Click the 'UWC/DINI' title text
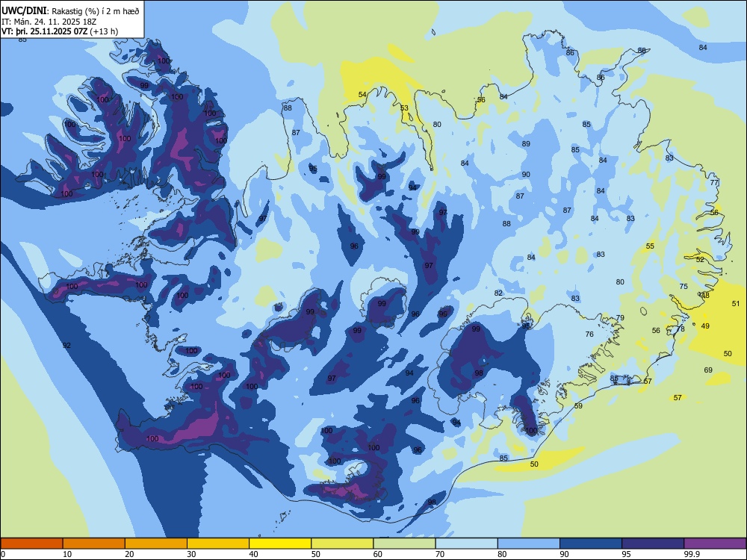 point(25,11)
